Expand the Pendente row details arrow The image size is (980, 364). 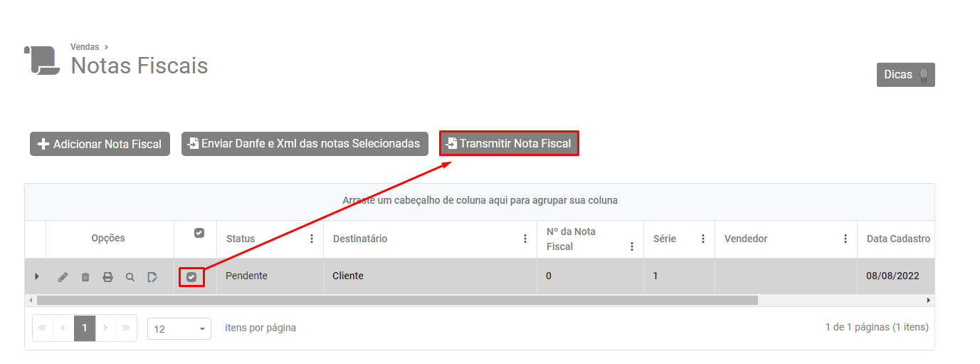(x=36, y=276)
